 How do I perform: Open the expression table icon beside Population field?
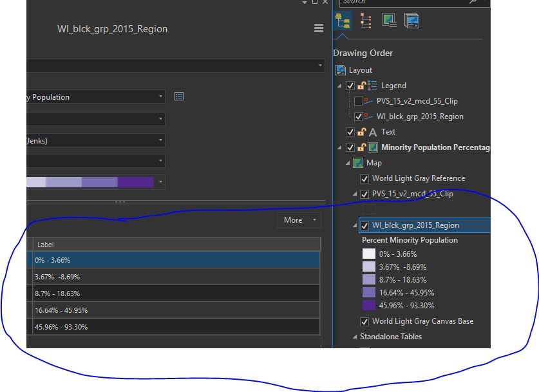(x=179, y=97)
